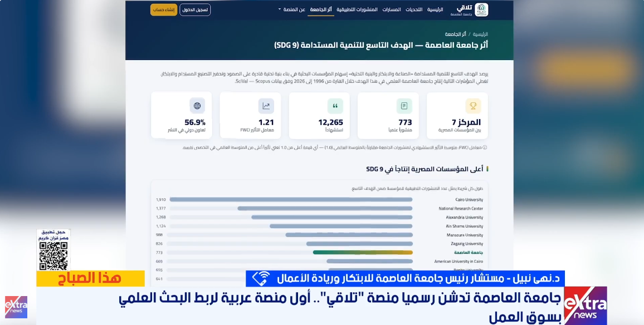Click the globe icon on 56.9% collaboration card
The height and width of the screenshot is (325, 644).
coord(197,106)
